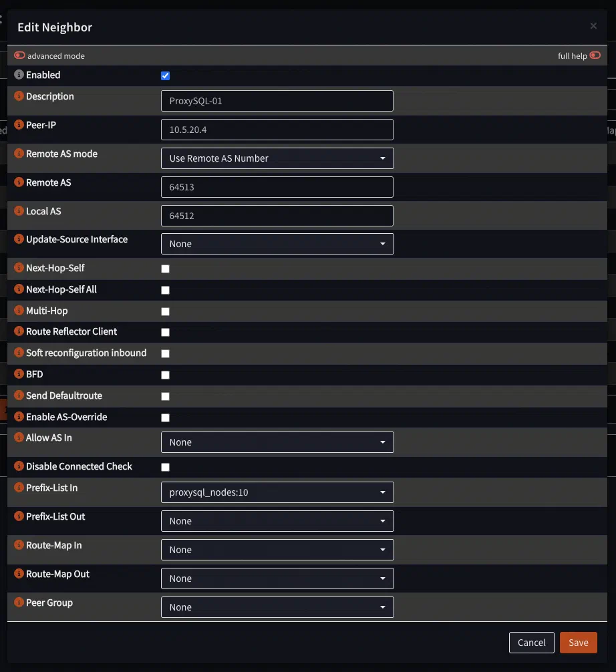Close the Edit Neighbor dialog
This screenshot has width=616, height=672.
593,26
